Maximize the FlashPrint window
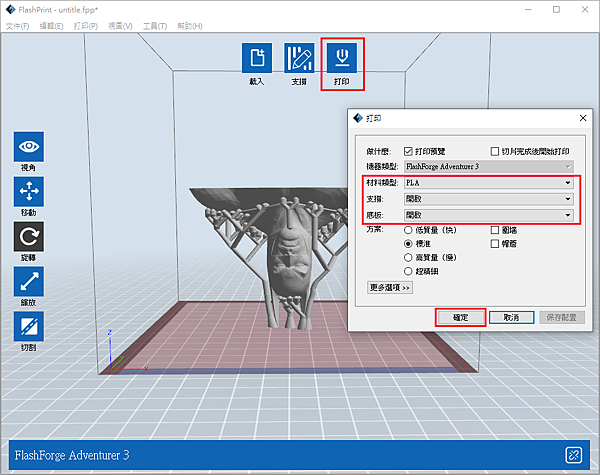Image resolution: width=600 pixels, height=475 pixels. point(556,10)
